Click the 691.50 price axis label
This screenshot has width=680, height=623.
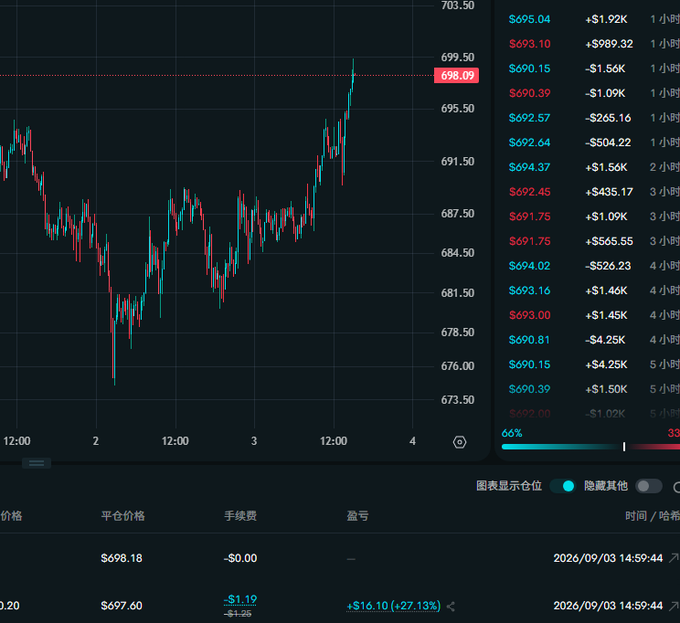point(458,162)
